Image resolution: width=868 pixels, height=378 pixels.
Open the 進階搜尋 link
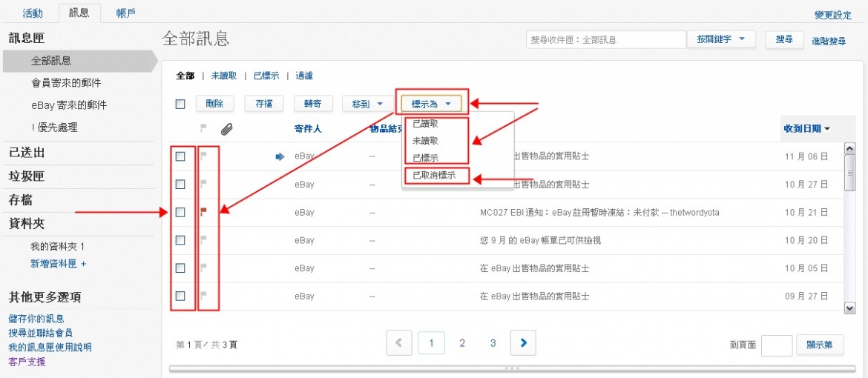tap(828, 42)
